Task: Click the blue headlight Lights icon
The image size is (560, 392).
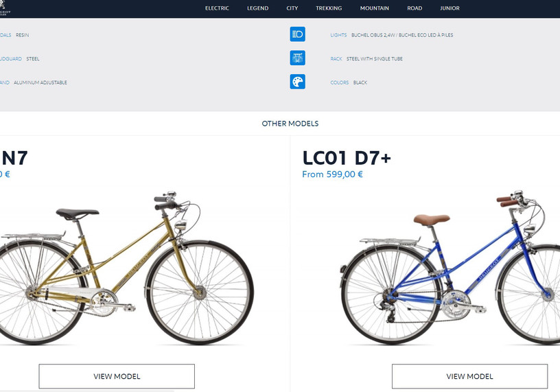Action: pyautogui.click(x=298, y=34)
